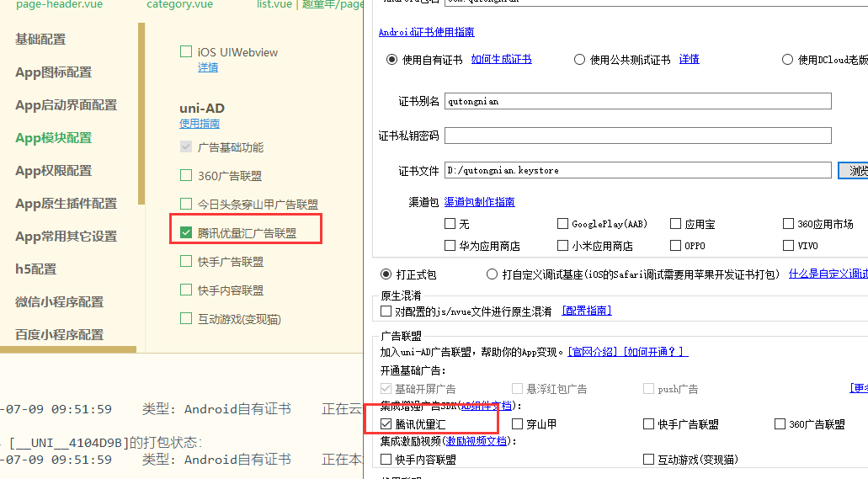Open the page-header.vue tab
This screenshot has height=479, width=868.
[x=59, y=4]
